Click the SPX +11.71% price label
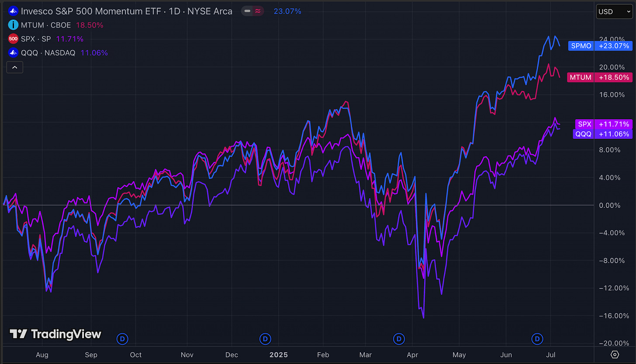 603,124
